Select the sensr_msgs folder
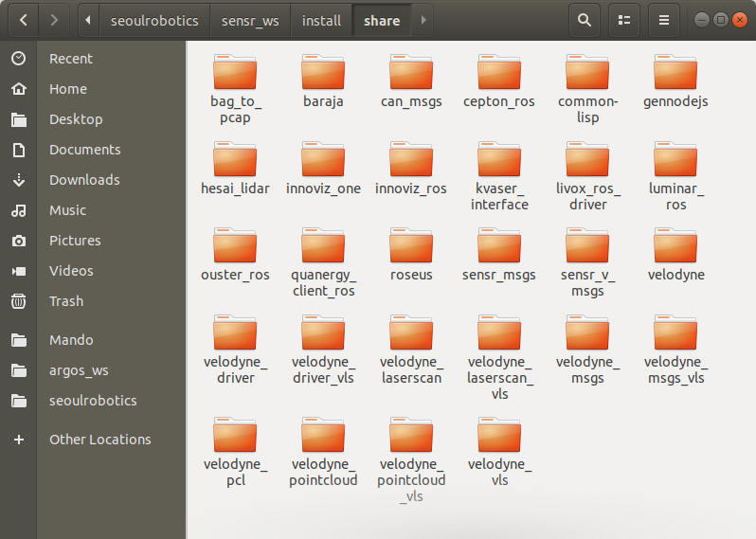Image resolution: width=756 pixels, height=539 pixels. 499,255
